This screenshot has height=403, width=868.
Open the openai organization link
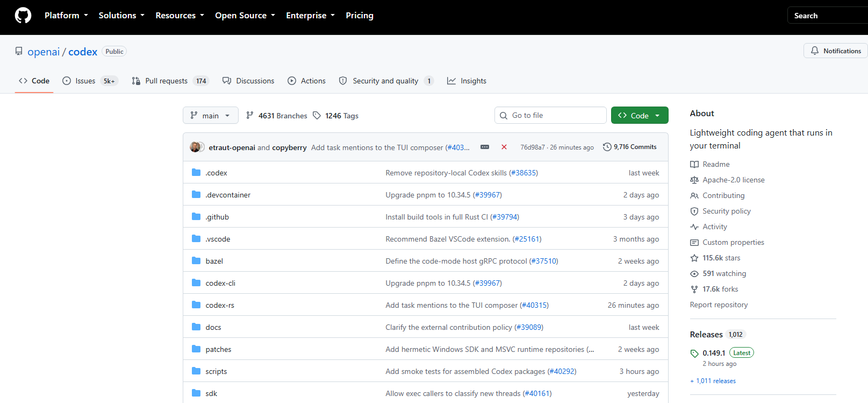44,52
